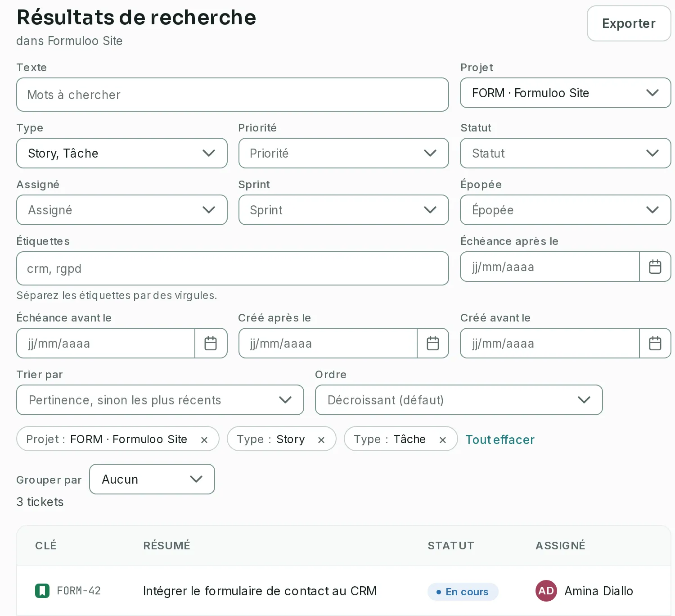This screenshot has width=675, height=616.
Task: Click the Tout effacer link
Action: click(x=500, y=439)
